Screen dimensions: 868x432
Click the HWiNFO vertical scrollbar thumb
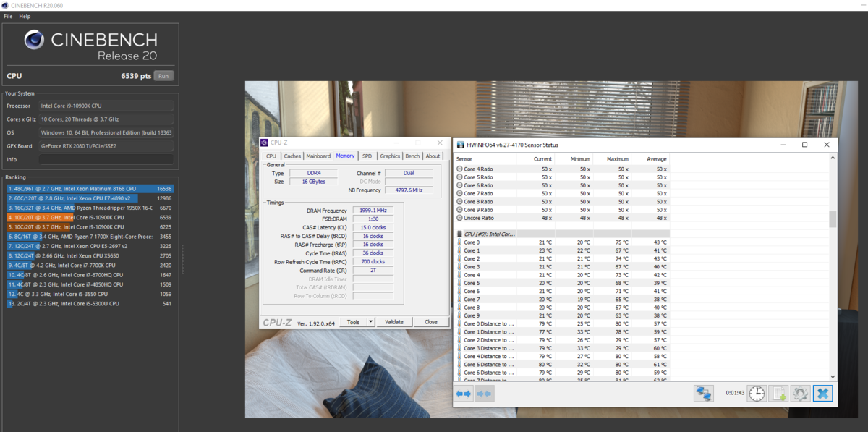point(833,219)
